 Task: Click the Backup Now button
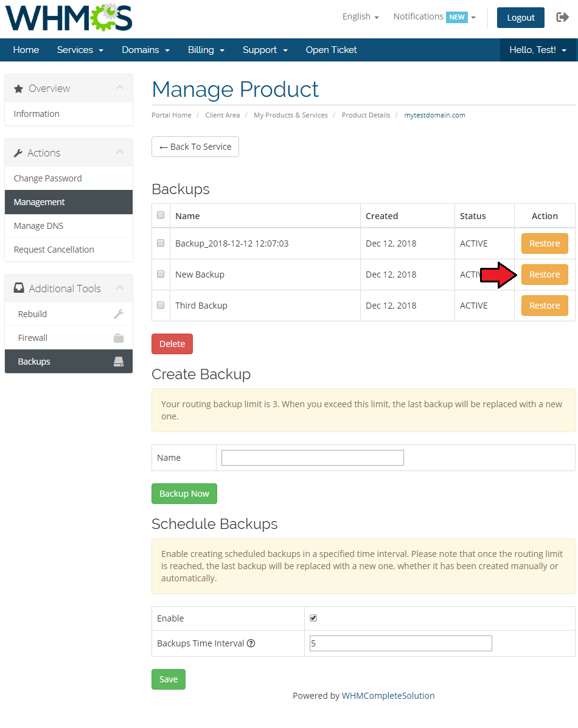184,494
